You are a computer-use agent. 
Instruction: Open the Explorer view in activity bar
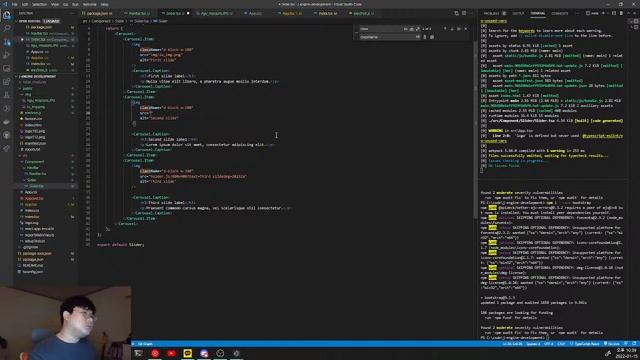tap(7, 16)
